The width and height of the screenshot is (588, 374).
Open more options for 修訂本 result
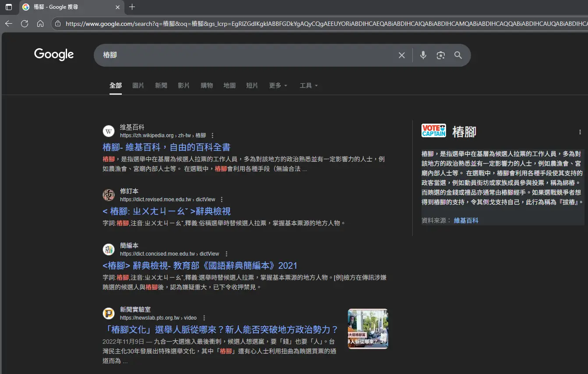pos(222,199)
